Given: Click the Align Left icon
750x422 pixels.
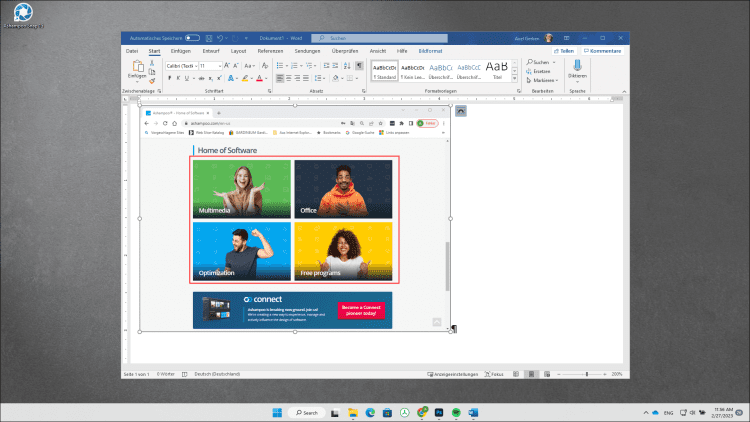Looking at the screenshot, I should [x=280, y=78].
